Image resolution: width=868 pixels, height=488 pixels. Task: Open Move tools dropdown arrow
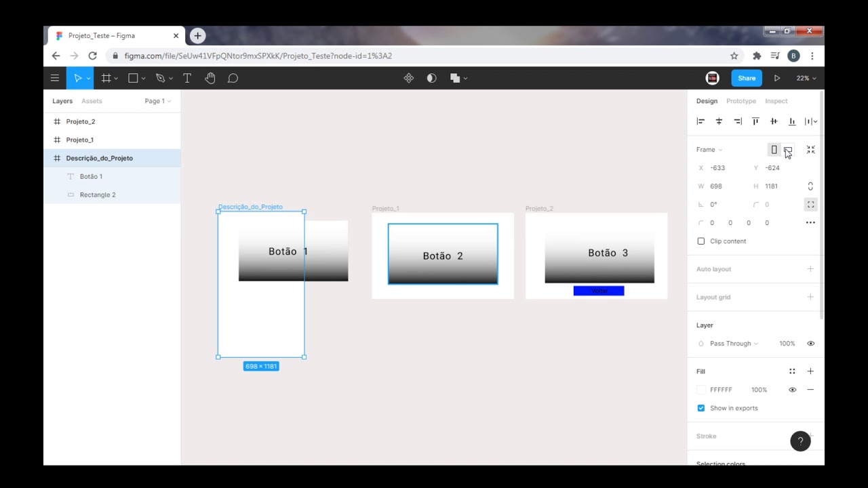88,79
